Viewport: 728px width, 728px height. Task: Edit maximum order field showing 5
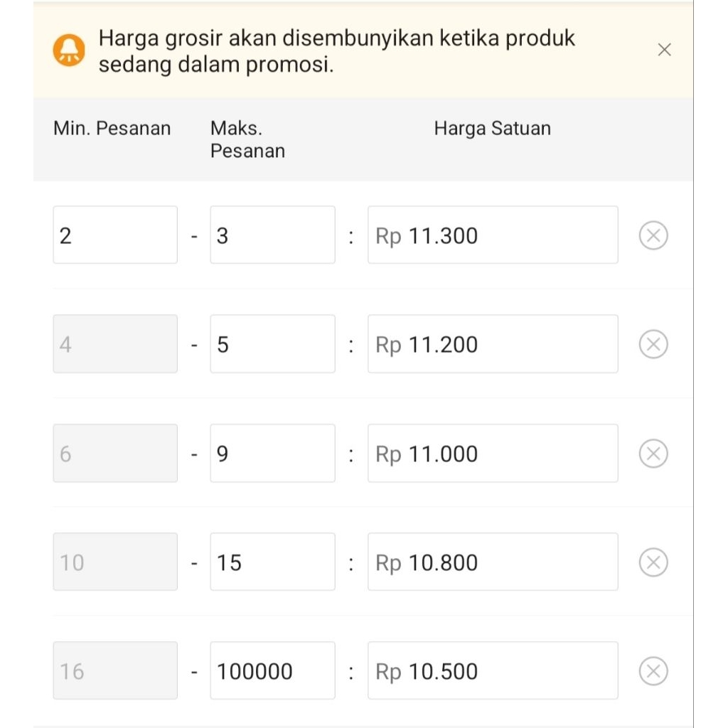coord(272,344)
